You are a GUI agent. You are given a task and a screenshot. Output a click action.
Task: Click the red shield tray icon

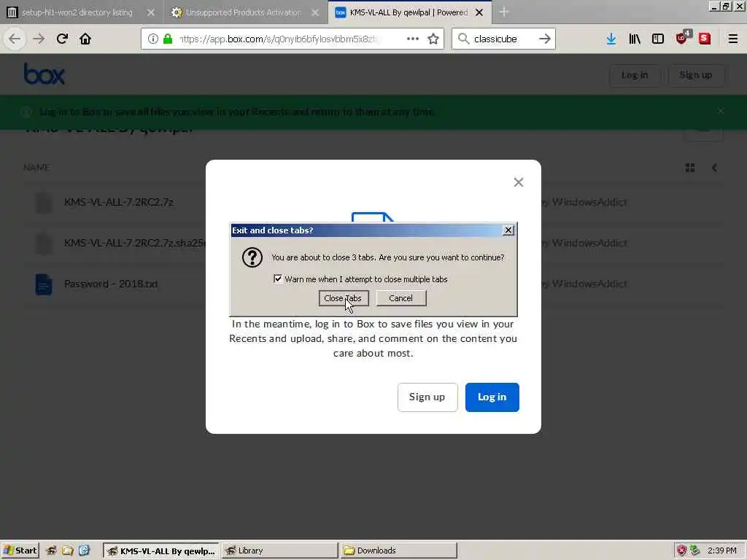[x=681, y=551]
